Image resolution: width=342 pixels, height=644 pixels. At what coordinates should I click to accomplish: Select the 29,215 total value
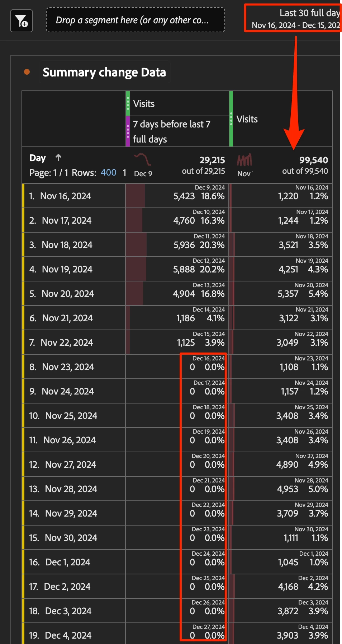coord(212,160)
